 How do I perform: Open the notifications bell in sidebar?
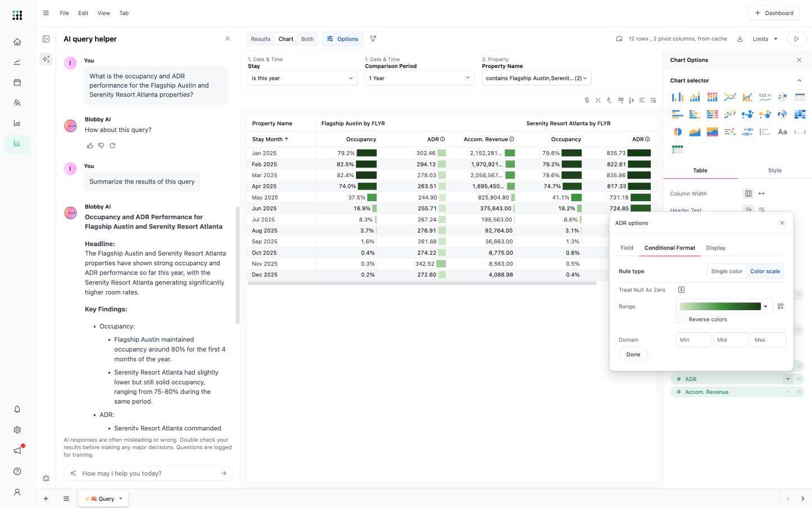pyautogui.click(x=17, y=409)
